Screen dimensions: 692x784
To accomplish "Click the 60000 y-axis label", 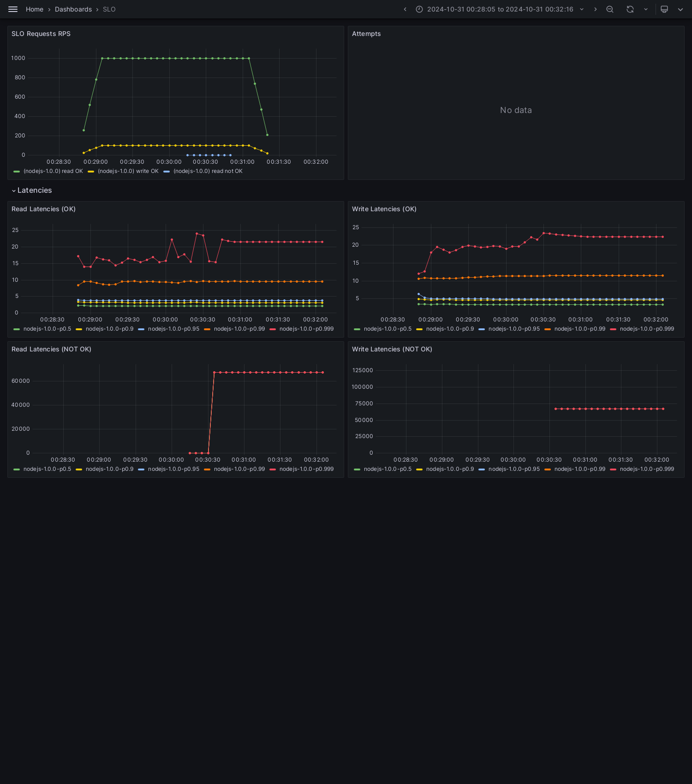I will (x=20, y=381).
